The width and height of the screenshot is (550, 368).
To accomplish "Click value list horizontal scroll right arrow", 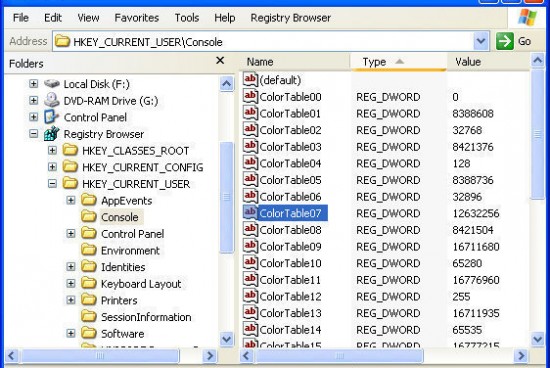I will tap(521, 356).
